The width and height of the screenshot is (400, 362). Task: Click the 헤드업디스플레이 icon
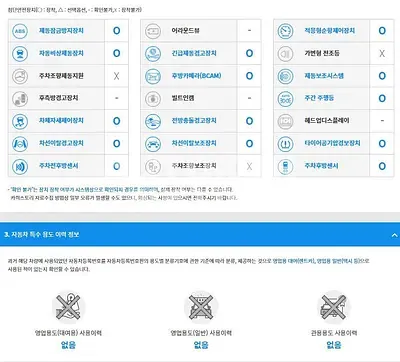(x=285, y=121)
